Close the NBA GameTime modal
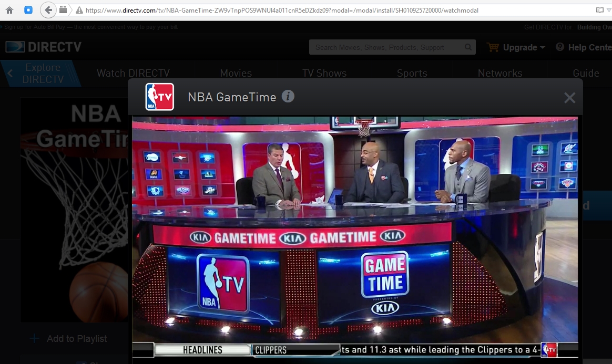The width and height of the screenshot is (612, 364). [569, 97]
